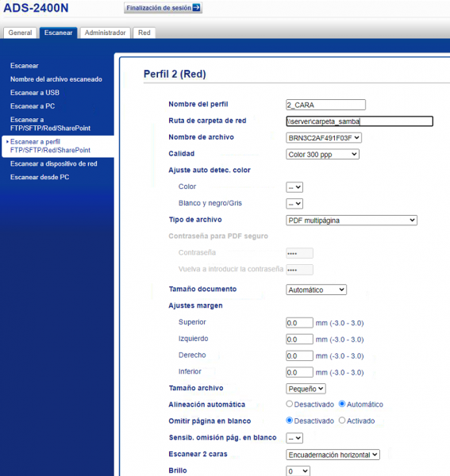Open the Tamaño documento dropdown

316,290
